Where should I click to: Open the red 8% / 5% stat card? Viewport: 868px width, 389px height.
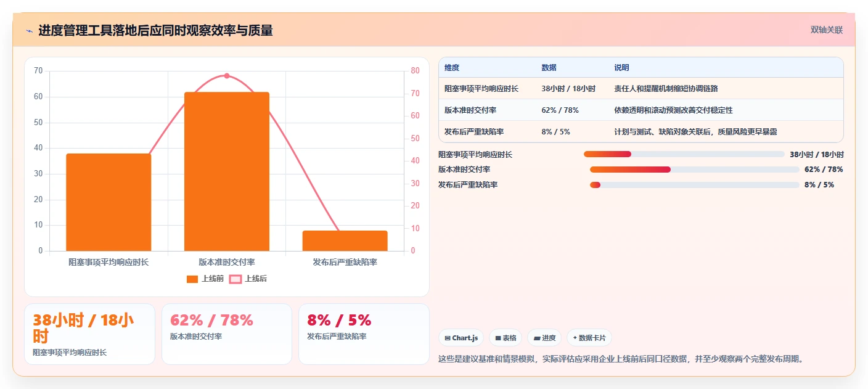(364, 334)
